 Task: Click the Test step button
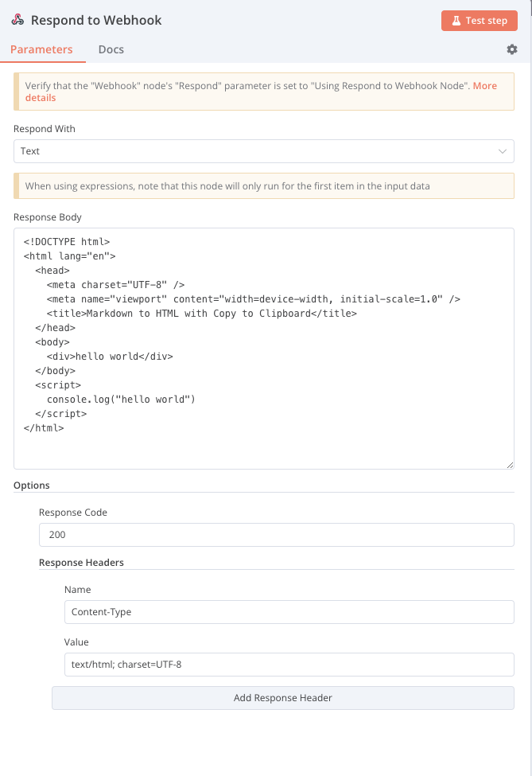tap(479, 21)
